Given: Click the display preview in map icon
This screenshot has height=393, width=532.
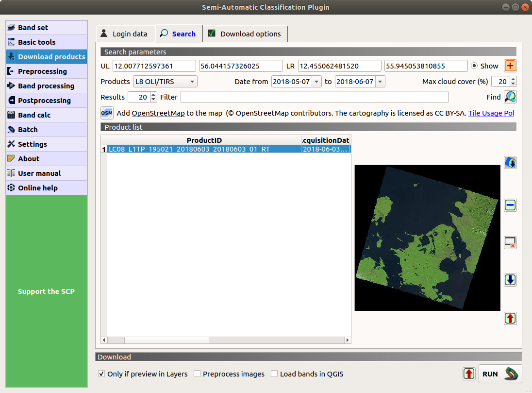Looking at the screenshot, I should [510, 162].
